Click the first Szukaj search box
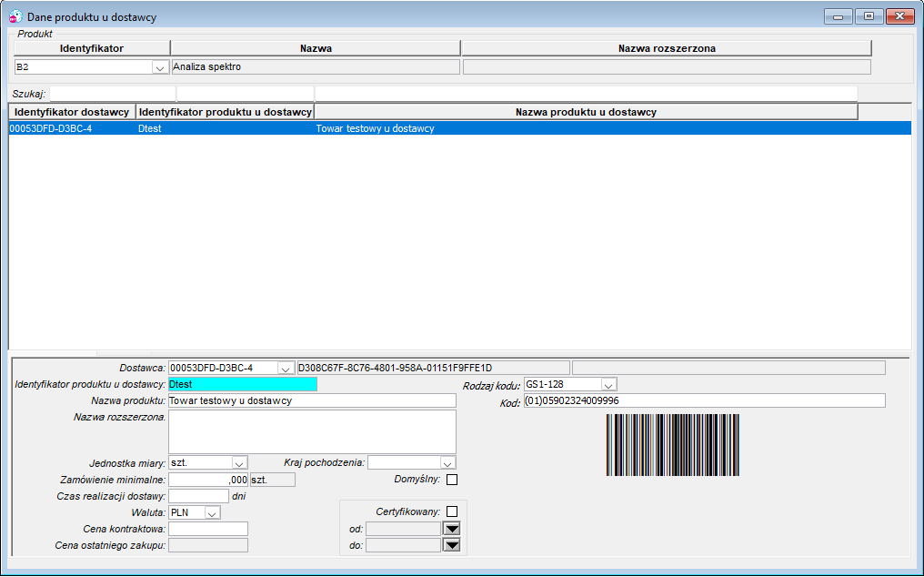Screen dimensions: 924x577 [113, 94]
